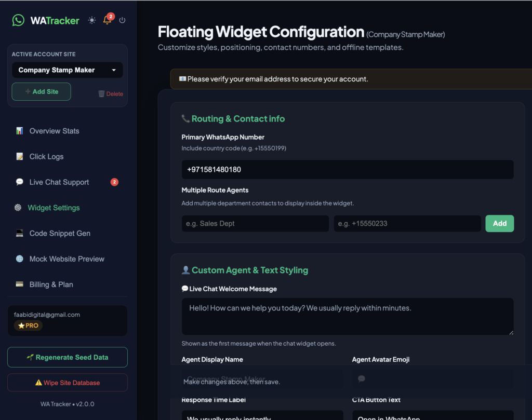Click the Code Snippet Gen laptop icon

click(x=20, y=233)
